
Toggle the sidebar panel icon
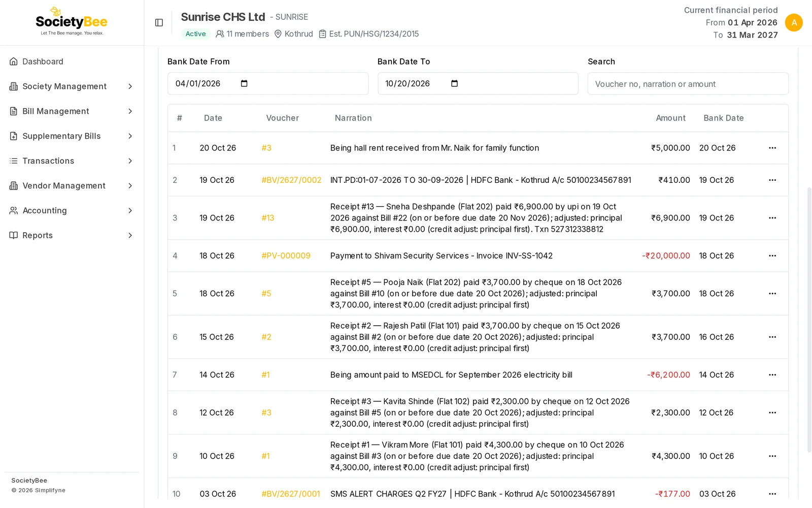[159, 23]
